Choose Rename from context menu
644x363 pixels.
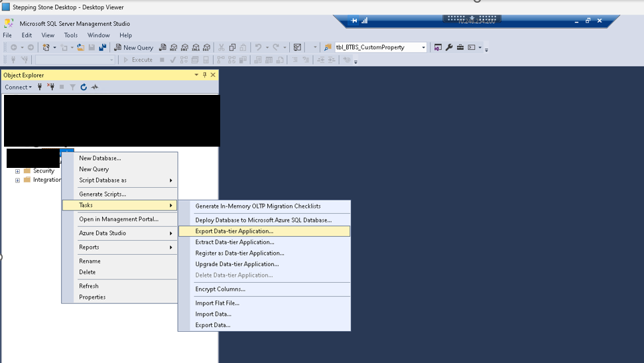pos(119,261)
